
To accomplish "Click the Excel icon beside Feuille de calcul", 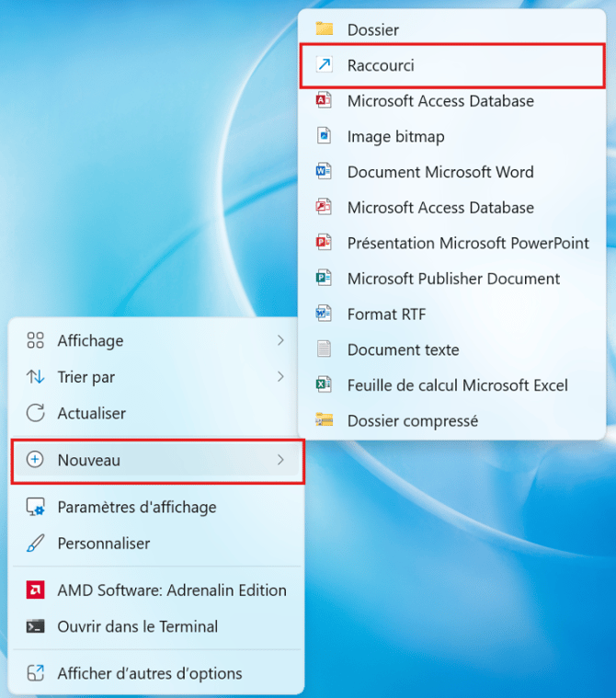I will coord(324,385).
